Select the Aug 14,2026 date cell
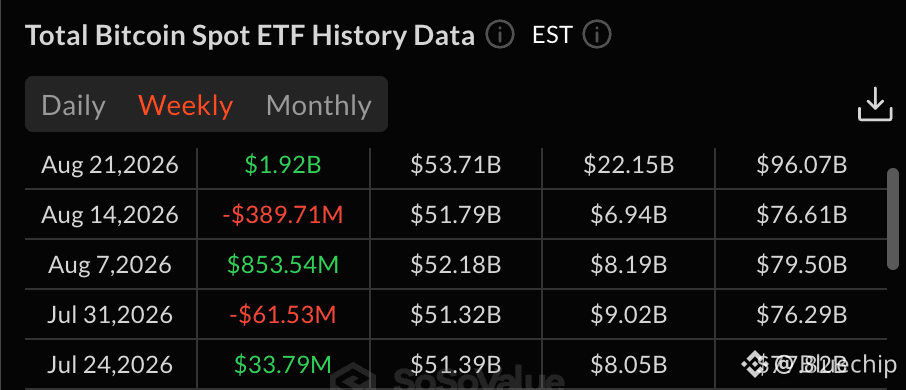 110,216
